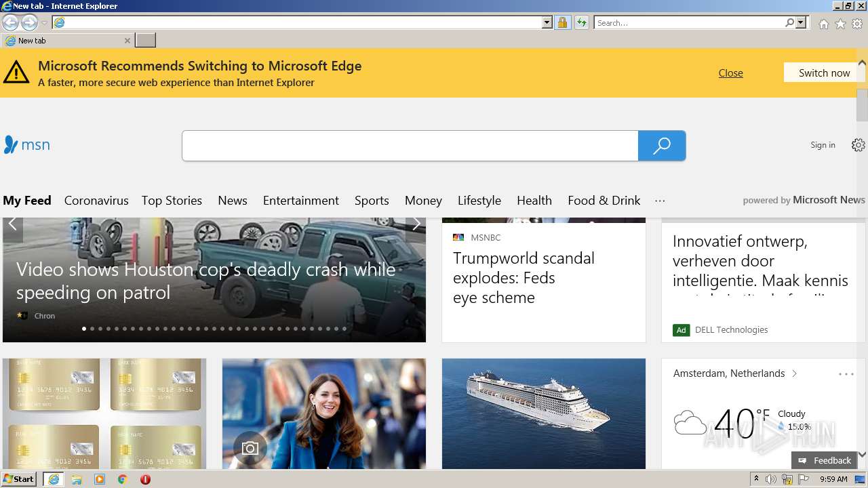Open the Coronavirus section

pyautogui.click(x=96, y=201)
